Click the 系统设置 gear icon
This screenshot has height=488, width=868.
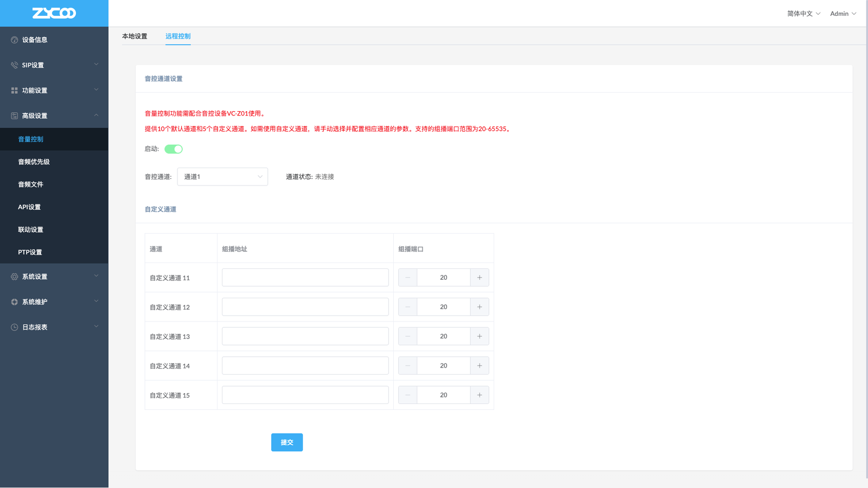pyautogui.click(x=15, y=277)
